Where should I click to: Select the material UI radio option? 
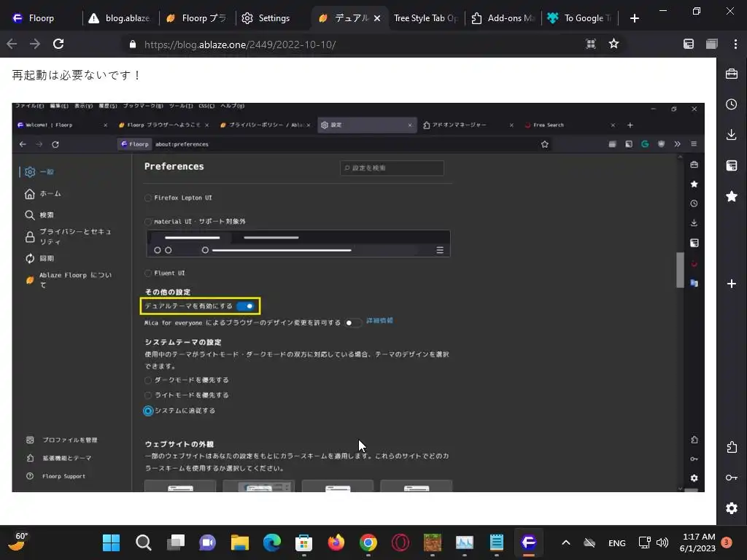[148, 222]
